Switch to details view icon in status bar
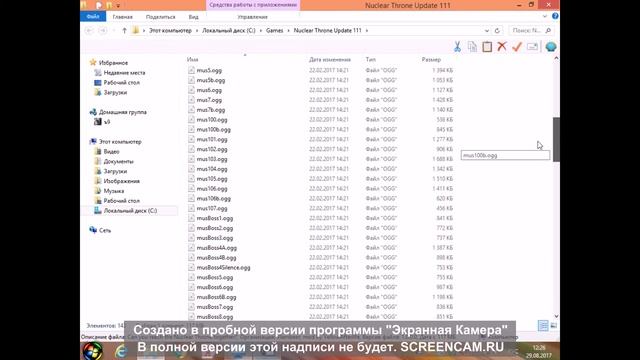The image size is (640, 360). [543, 325]
